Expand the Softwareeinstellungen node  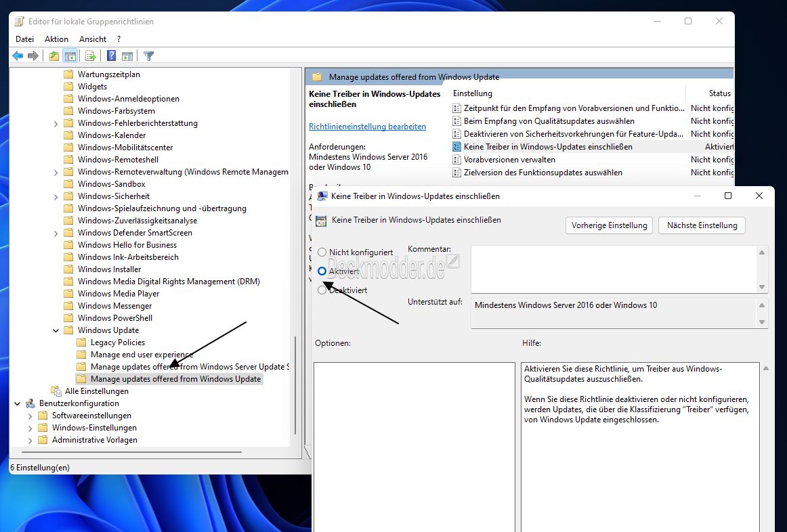(30, 416)
